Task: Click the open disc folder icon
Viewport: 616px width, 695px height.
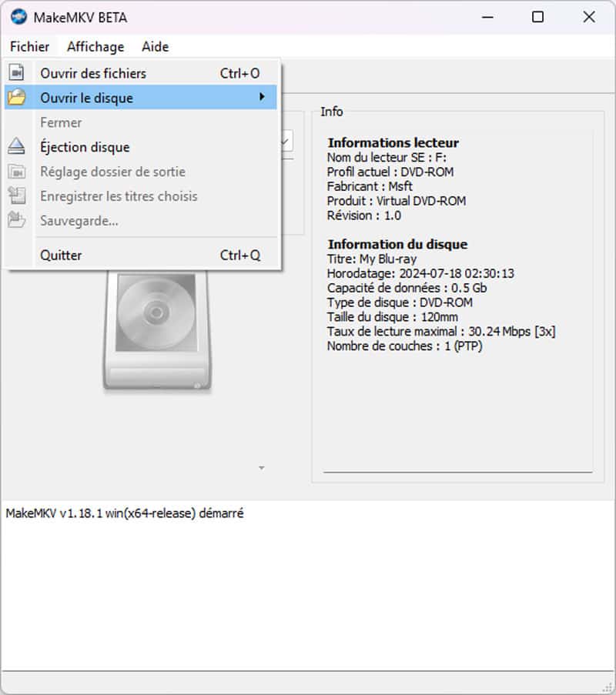Action: pyautogui.click(x=17, y=97)
